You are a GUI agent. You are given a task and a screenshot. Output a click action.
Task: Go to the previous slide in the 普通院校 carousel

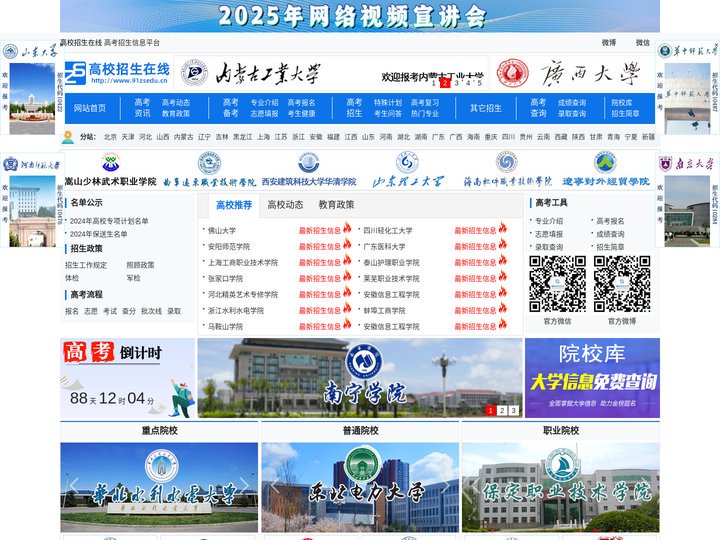pos(275,486)
